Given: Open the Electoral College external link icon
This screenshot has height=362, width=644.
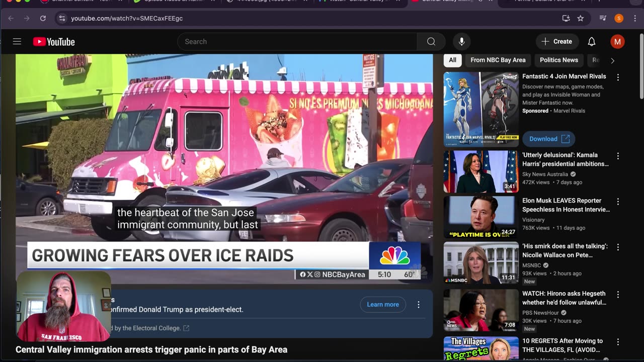Looking at the screenshot, I should coord(186,328).
